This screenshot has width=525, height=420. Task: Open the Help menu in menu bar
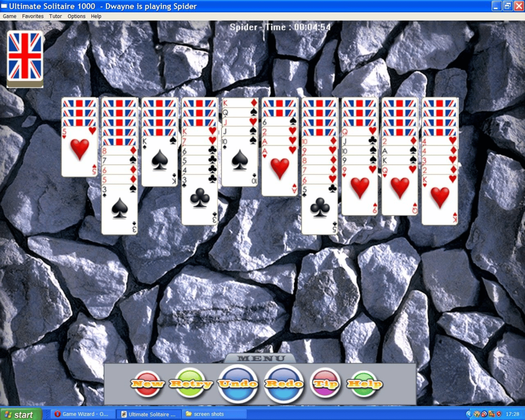tap(96, 16)
